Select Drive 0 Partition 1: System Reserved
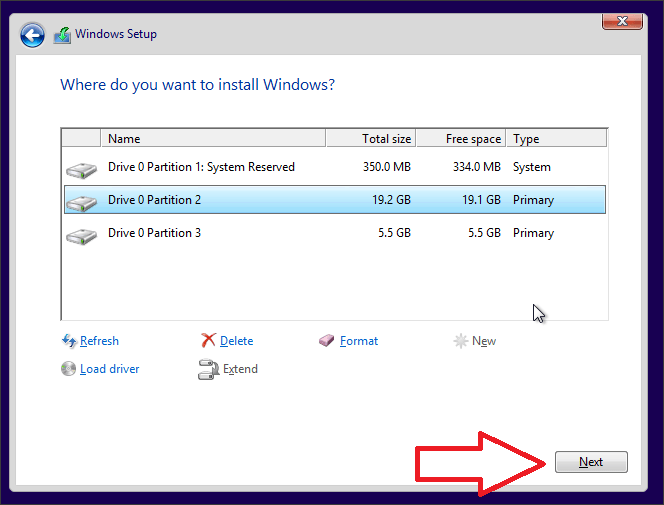 201,167
